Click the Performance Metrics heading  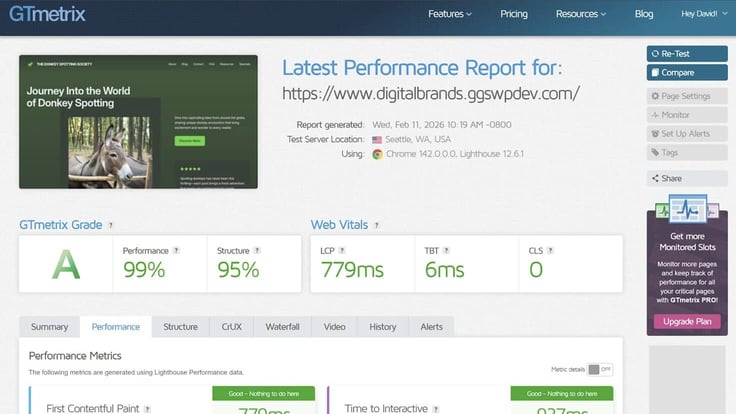tap(75, 356)
